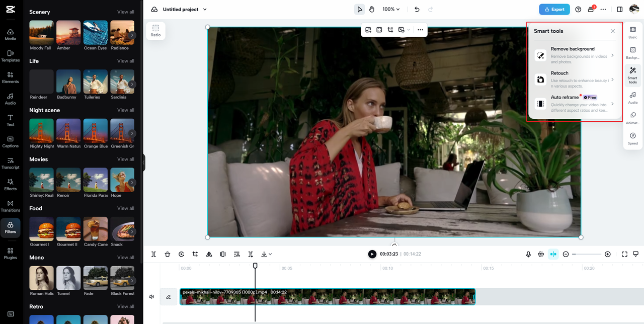This screenshot has height=324, width=644.
Task: Close the Smart tools panel
Action: (x=613, y=31)
